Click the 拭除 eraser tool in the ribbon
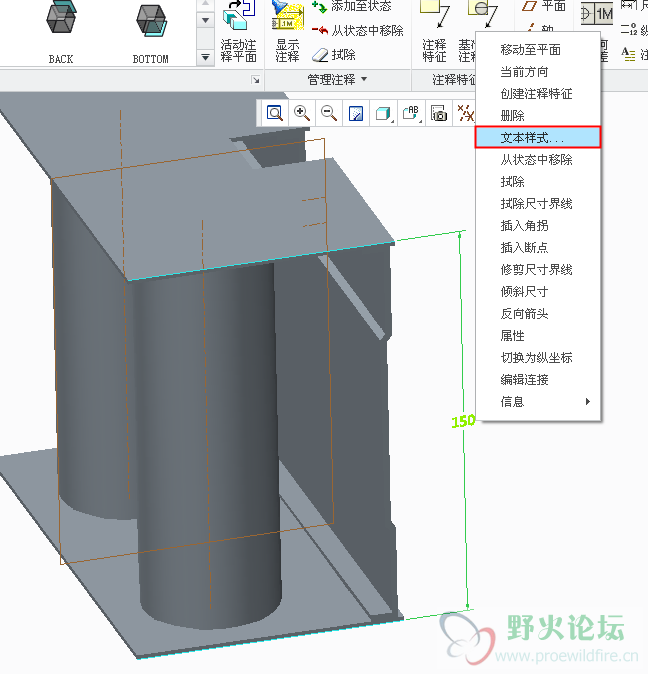This screenshot has height=674, width=648. [334, 55]
